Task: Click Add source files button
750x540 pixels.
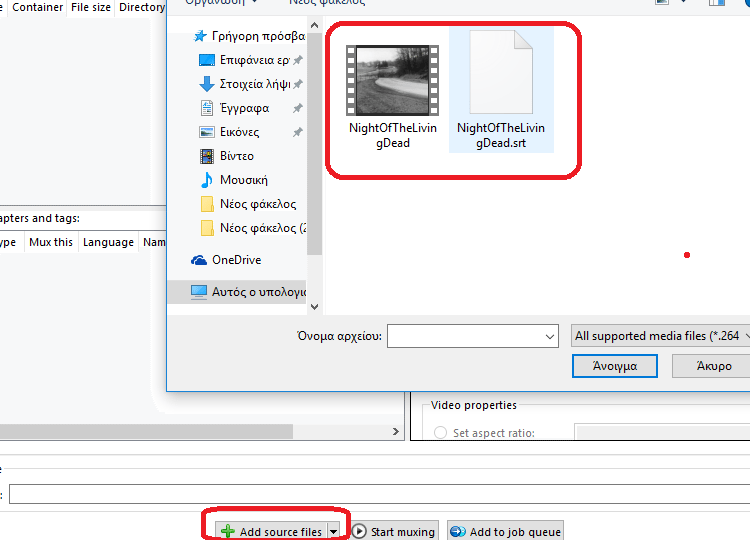Action: [x=271, y=531]
